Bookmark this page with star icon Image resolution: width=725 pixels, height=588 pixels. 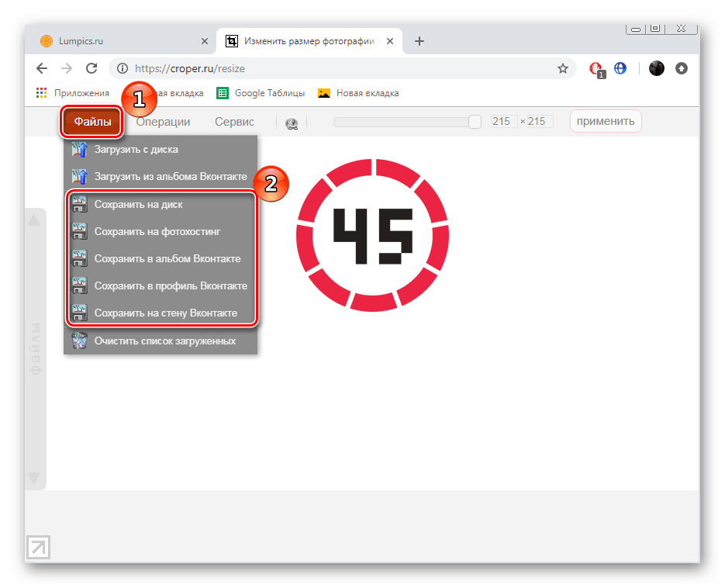coord(563,68)
